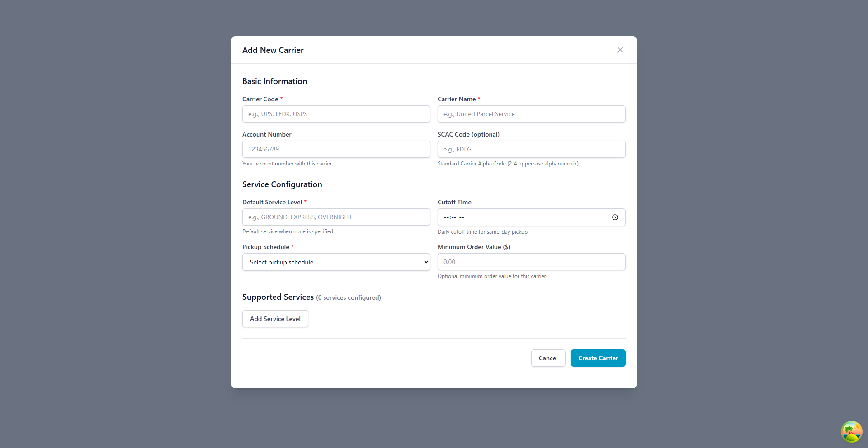Focus the Carrier Code input field
Image resolution: width=868 pixels, height=448 pixels.
pos(336,114)
